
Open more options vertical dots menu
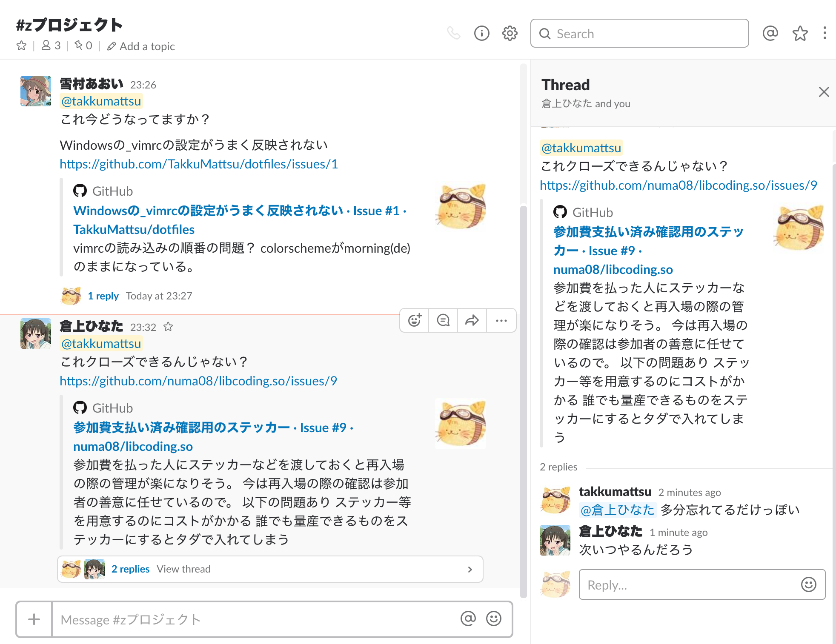(x=825, y=33)
